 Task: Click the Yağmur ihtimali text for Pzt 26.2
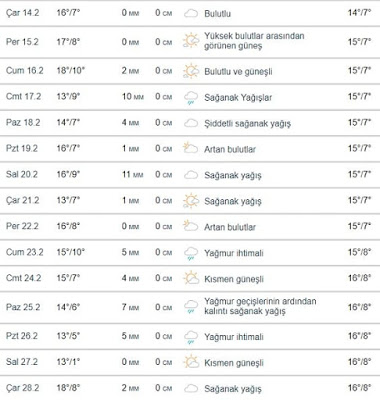point(234,337)
